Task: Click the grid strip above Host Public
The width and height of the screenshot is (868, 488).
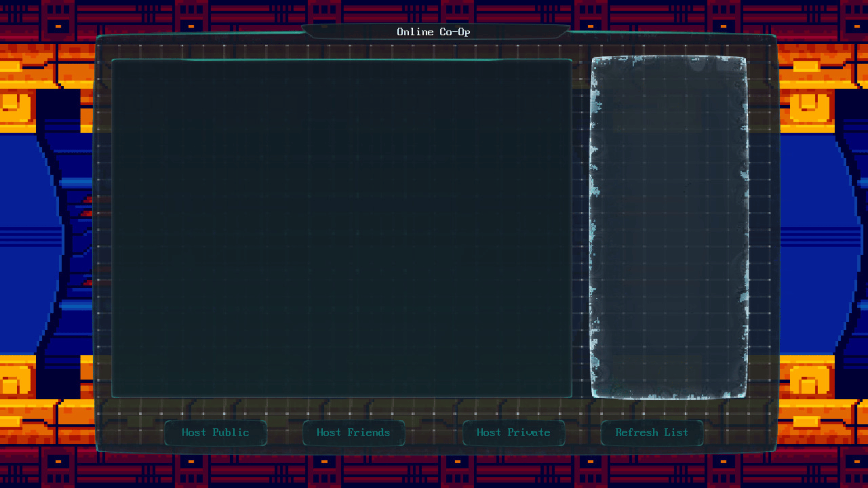Action: tap(215, 408)
